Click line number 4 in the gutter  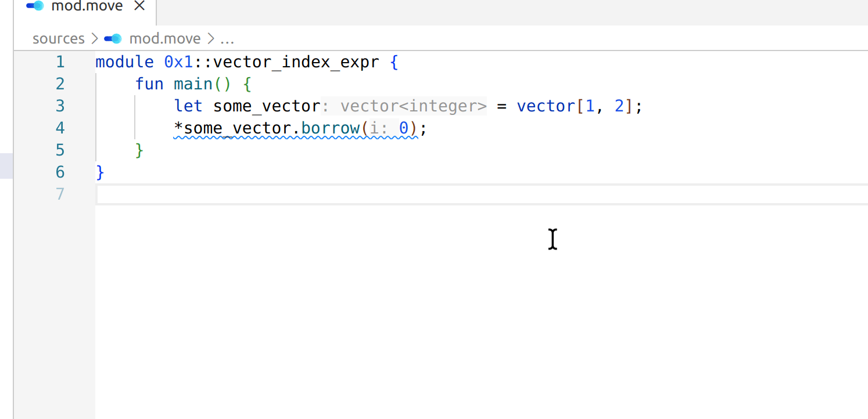(x=60, y=128)
